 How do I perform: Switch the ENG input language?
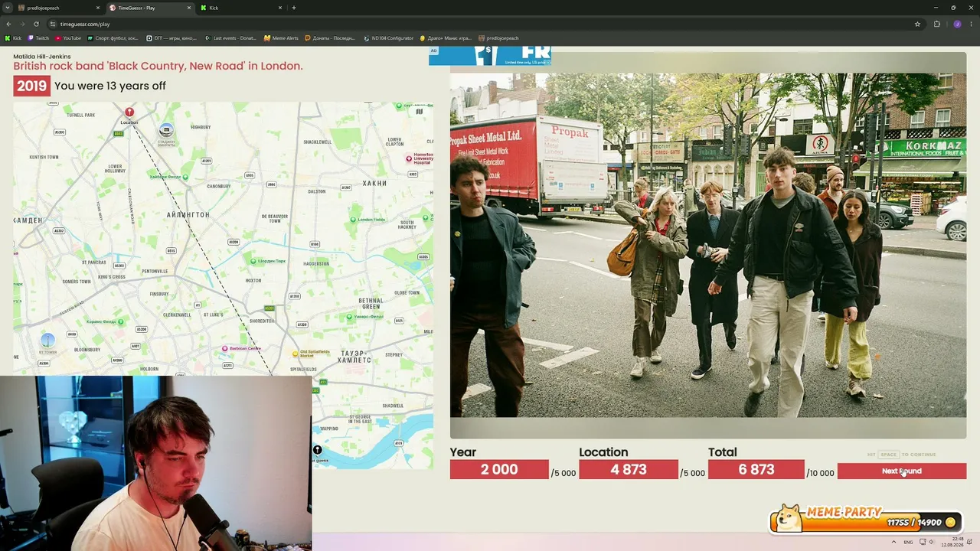(x=908, y=542)
